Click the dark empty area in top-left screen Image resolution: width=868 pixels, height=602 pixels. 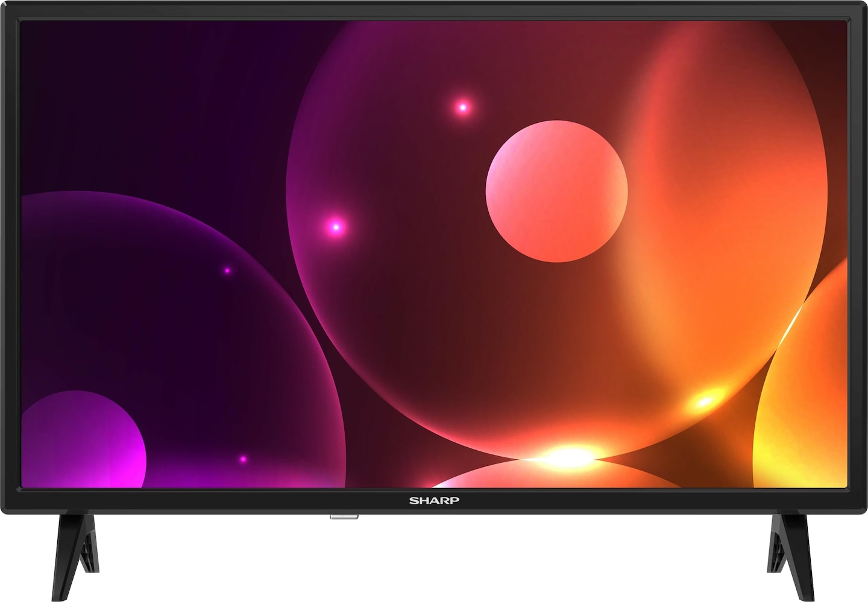pos(121,90)
